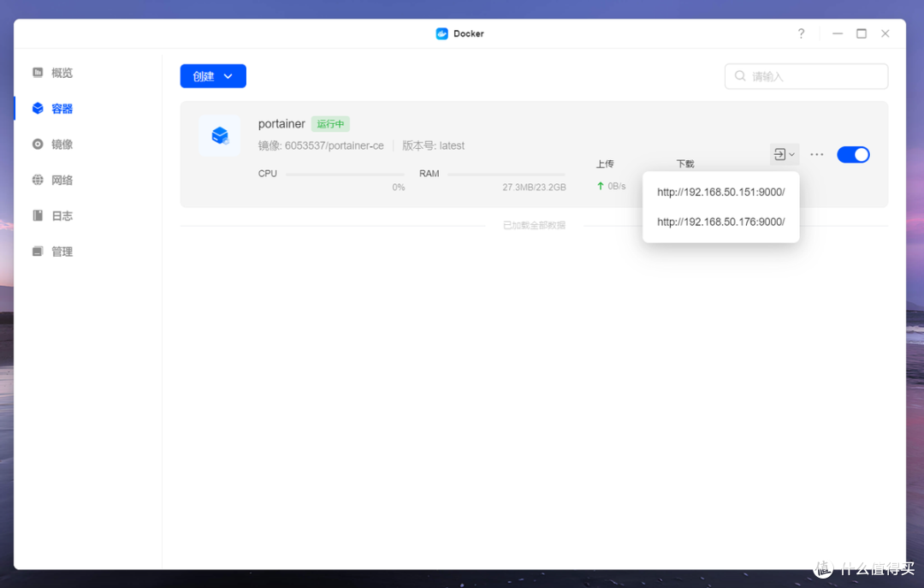This screenshot has width=924, height=588.
Task: Click the Overview (概览) sidebar icon
Action: (38, 73)
